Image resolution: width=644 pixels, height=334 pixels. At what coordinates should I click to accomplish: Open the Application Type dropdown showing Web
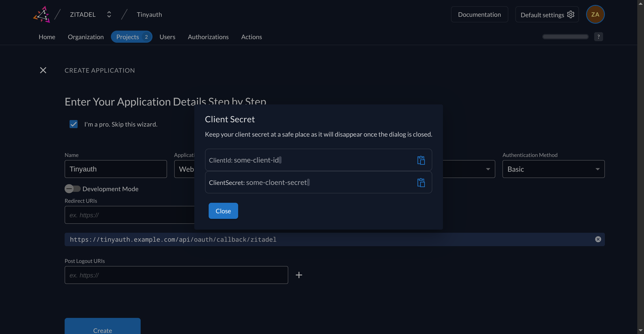click(x=186, y=169)
